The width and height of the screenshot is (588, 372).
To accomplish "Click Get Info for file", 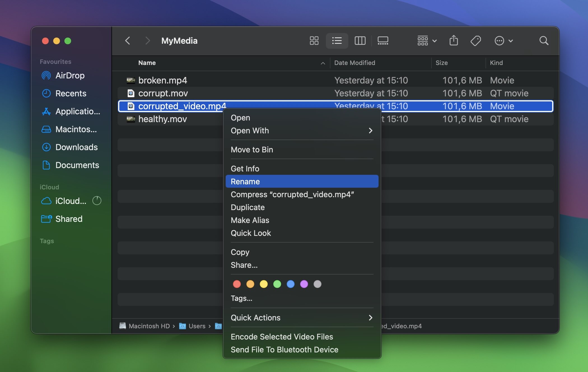I will pos(244,168).
